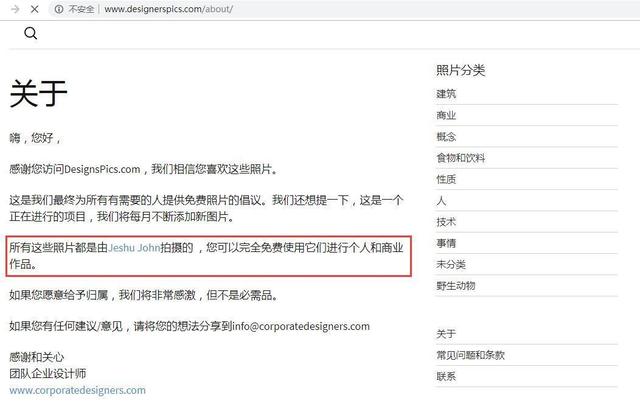Screen dimensions: 640x409
Task: Click the 关于 page heading
Action: 38,94
